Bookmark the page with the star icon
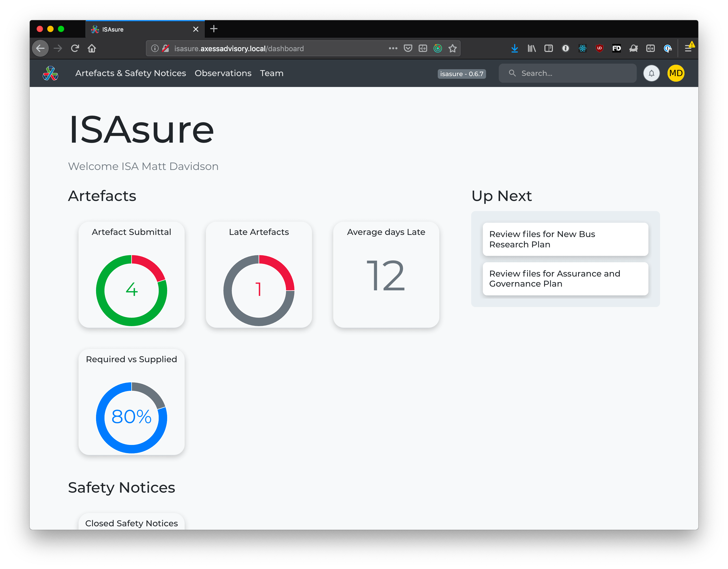Viewport: 728px width, 569px height. [x=452, y=49]
